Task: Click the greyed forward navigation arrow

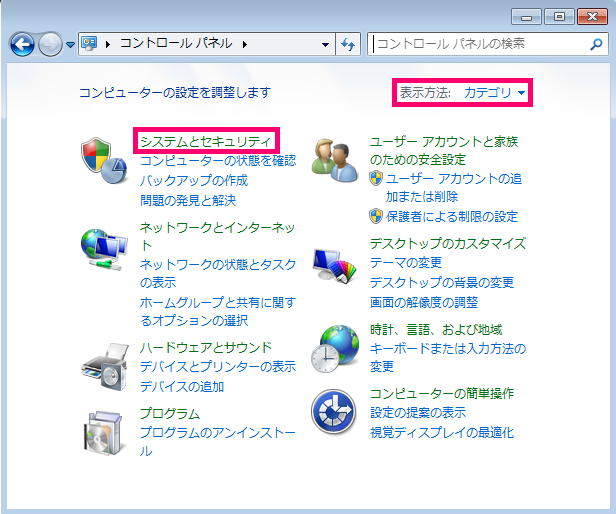Action: pyautogui.click(x=50, y=44)
